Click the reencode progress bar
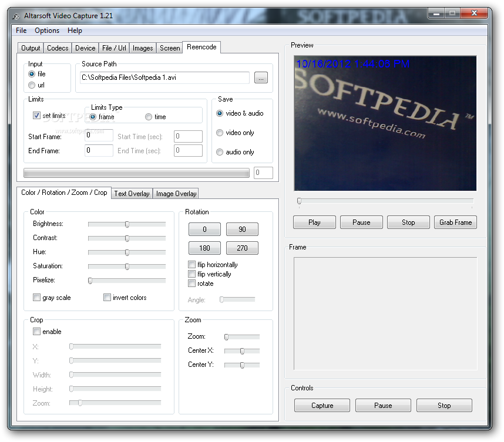 (136, 173)
